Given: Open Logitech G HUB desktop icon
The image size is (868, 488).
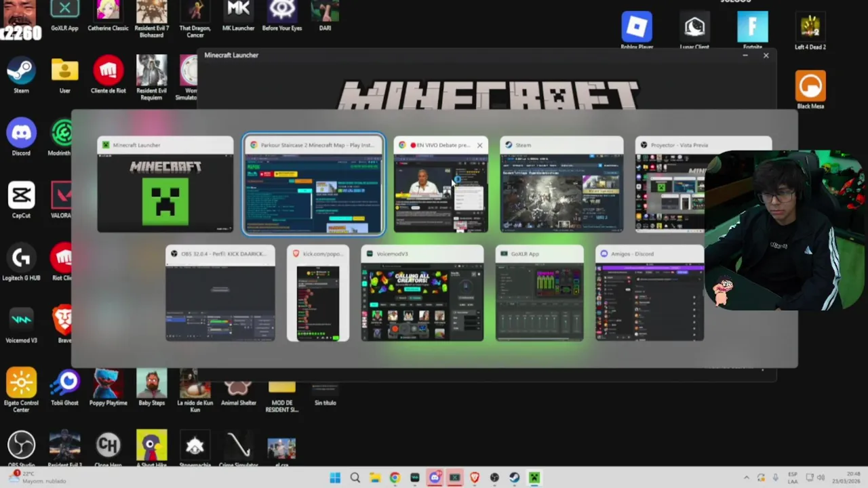Looking at the screenshot, I should click(21, 262).
